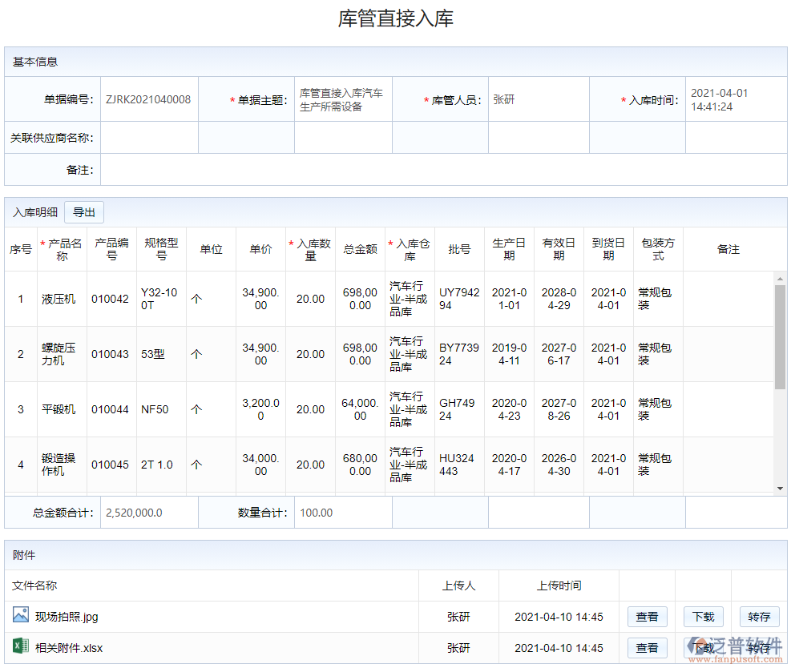Click the 产品名称 column header
791x672 pixels.
point(63,250)
